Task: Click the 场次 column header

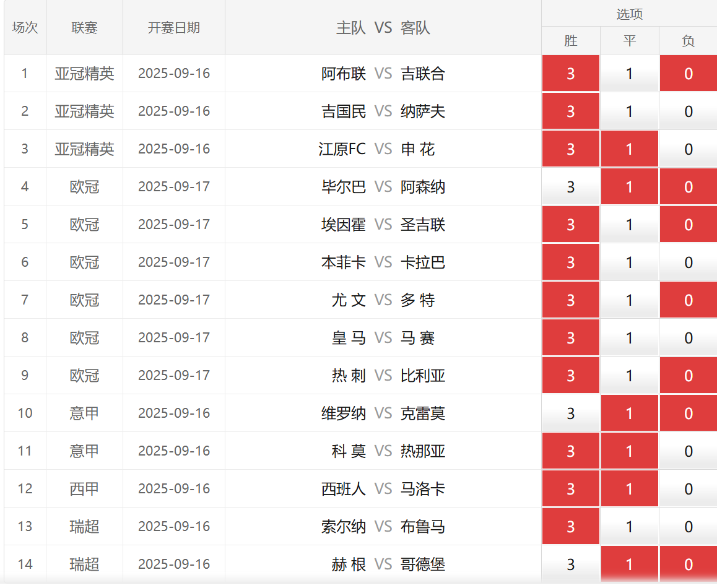Action: pyautogui.click(x=25, y=27)
